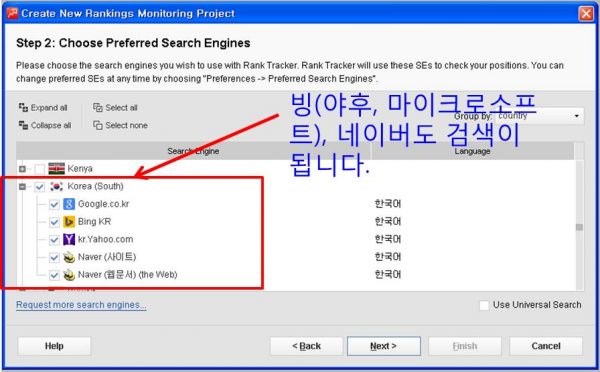This screenshot has height=372, width=600.
Task: Go back with the Back button
Action: click(307, 346)
